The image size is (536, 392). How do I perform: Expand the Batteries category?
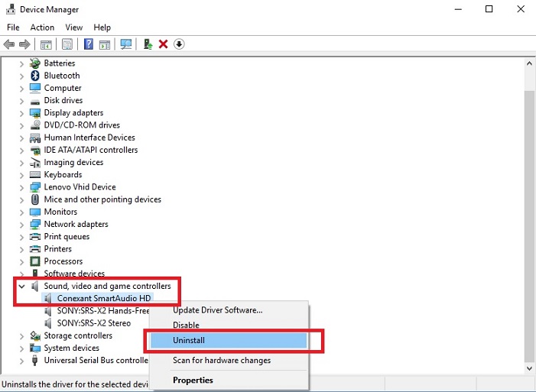pyautogui.click(x=21, y=64)
